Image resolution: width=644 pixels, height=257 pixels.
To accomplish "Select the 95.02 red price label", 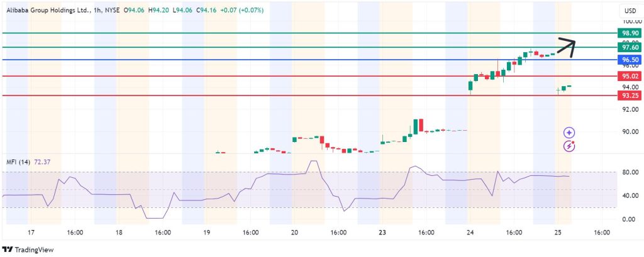I will [x=630, y=76].
